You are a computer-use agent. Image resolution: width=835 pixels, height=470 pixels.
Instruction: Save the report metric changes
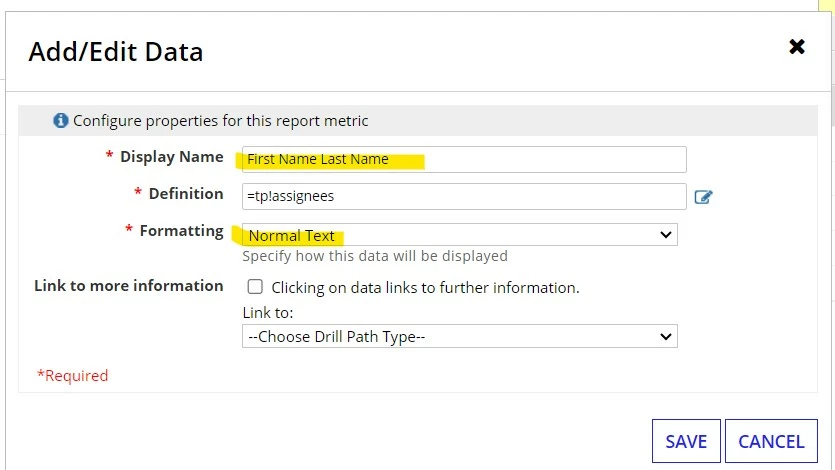pyautogui.click(x=686, y=441)
